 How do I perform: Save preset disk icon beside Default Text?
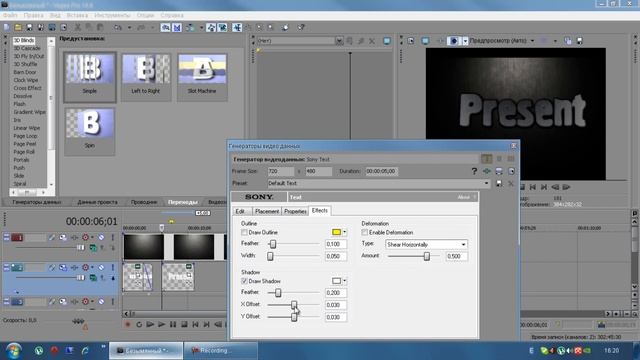pyautogui.click(x=499, y=184)
